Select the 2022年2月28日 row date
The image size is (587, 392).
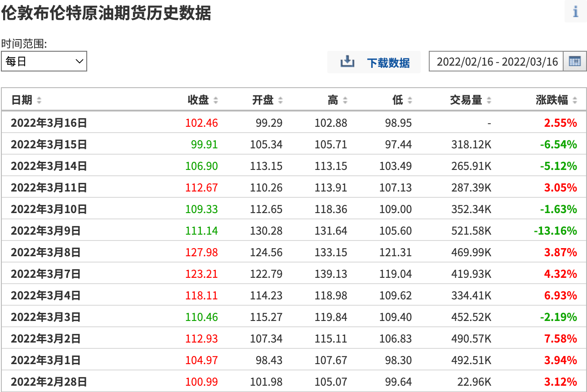coord(49,382)
